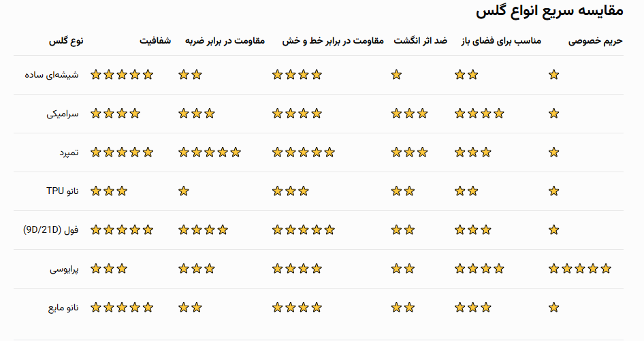Click impact resistance stars for تمپرد
Screen dimensions: 644x341
click(210, 152)
